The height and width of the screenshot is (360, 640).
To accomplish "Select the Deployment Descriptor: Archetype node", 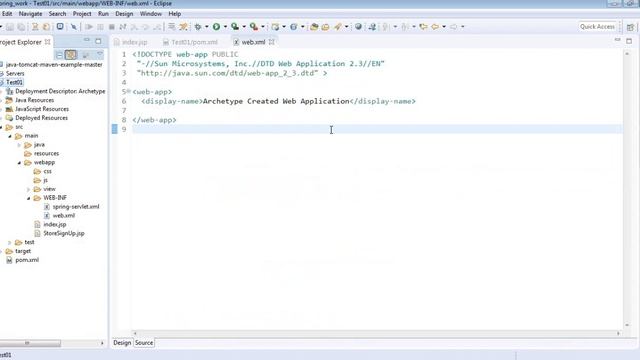I will (60, 91).
